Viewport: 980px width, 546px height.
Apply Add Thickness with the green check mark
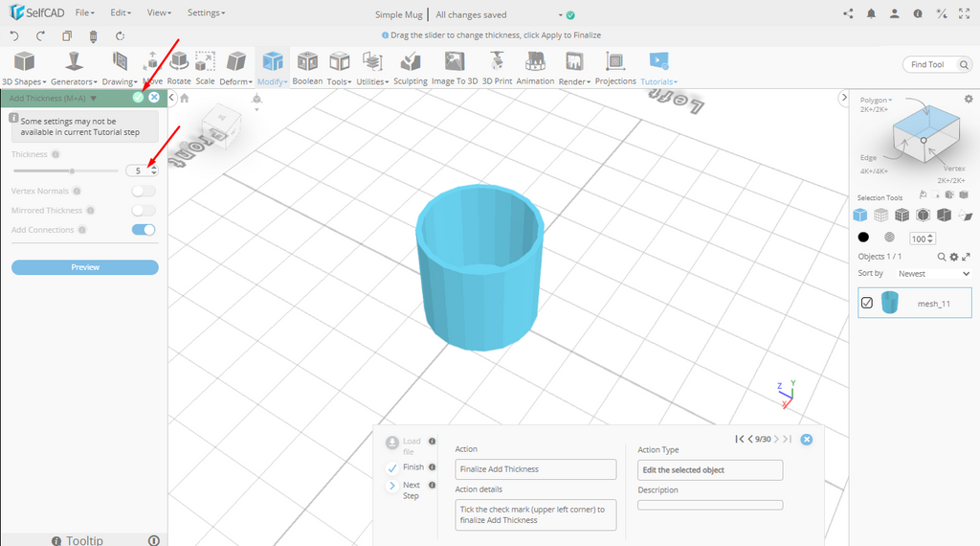point(138,98)
